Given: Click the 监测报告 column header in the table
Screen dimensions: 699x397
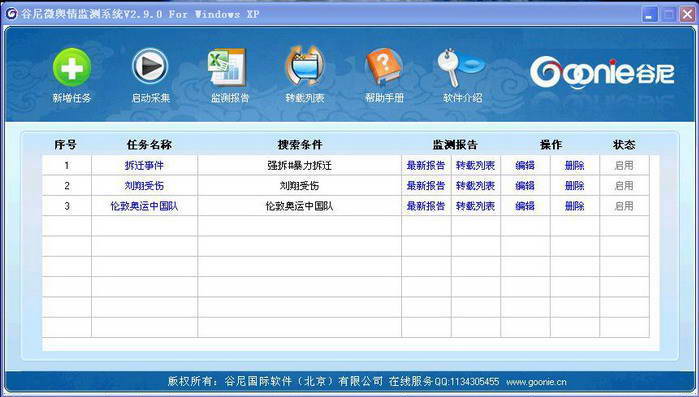Looking at the screenshot, I should point(455,144).
